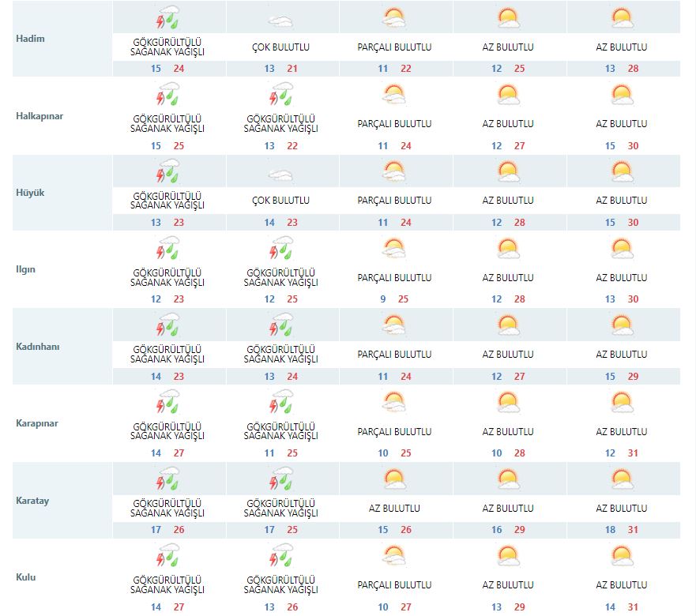Click Kulu's thunderstorm icon above 14 / 27
Viewport: 696px width, 616px height.
[x=167, y=558]
